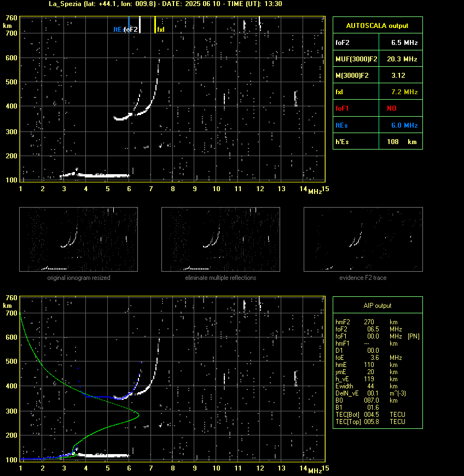
Task: Click the 'original ionogram resized' caption
Action: click(79, 278)
